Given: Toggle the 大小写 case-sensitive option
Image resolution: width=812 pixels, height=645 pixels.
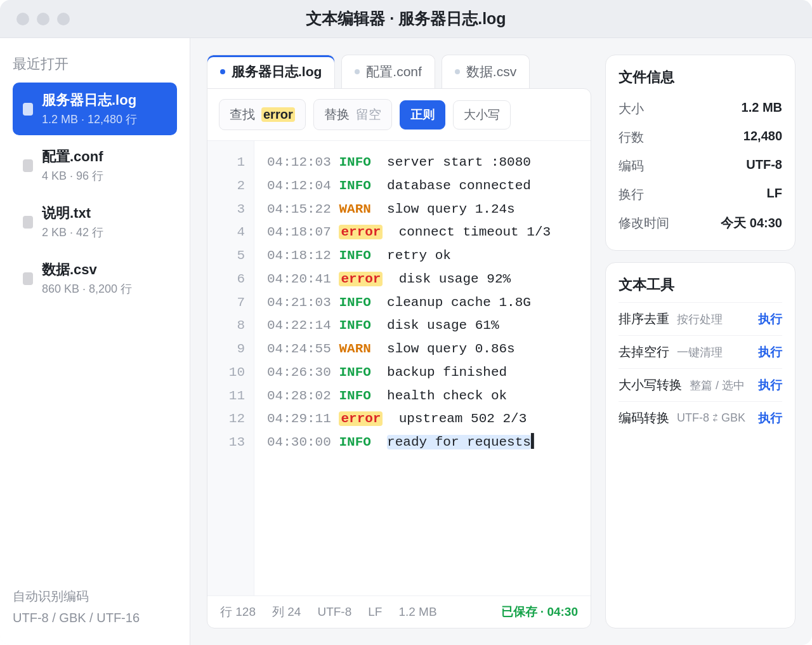Looking at the screenshot, I should pyautogui.click(x=481, y=115).
